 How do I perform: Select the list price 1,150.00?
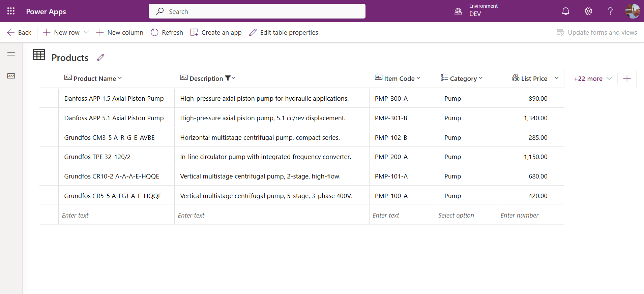(530, 157)
